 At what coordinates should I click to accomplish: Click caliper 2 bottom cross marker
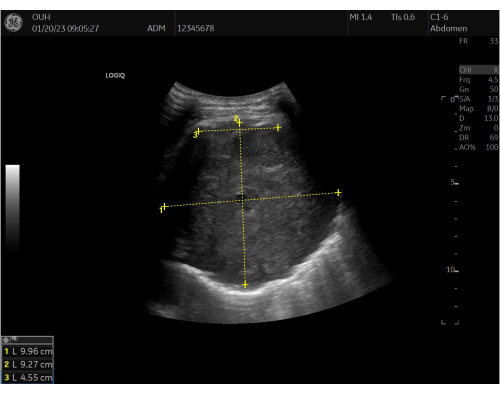(245, 284)
